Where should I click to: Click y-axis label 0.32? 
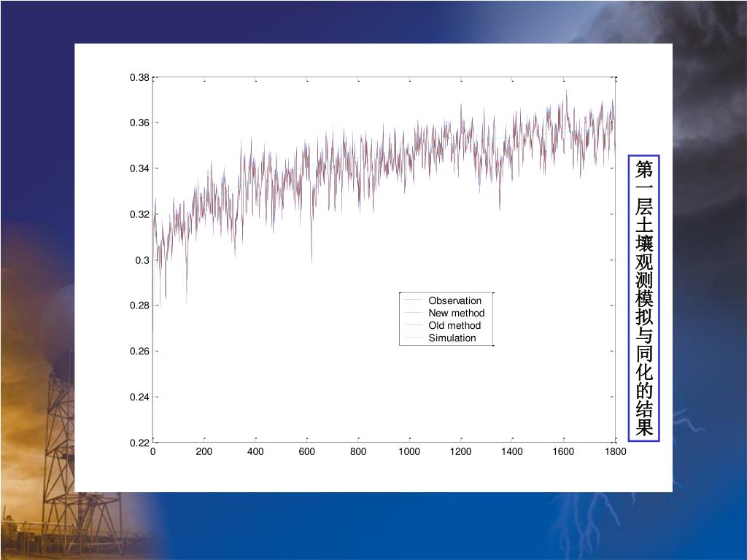pos(139,214)
